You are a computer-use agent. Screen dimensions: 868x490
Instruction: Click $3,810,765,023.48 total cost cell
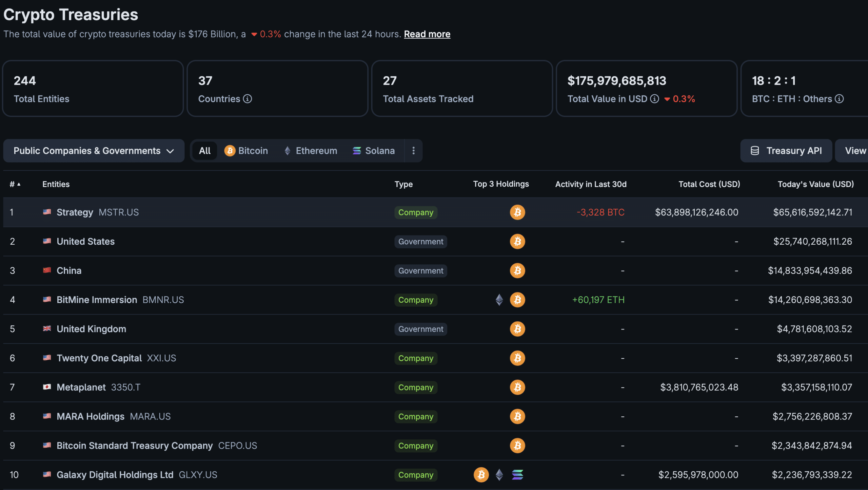click(699, 388)
